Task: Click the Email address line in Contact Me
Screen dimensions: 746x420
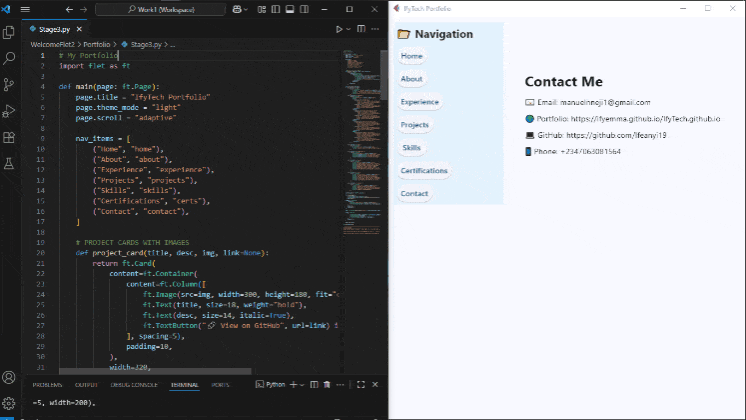Action: tap(588, 102)
